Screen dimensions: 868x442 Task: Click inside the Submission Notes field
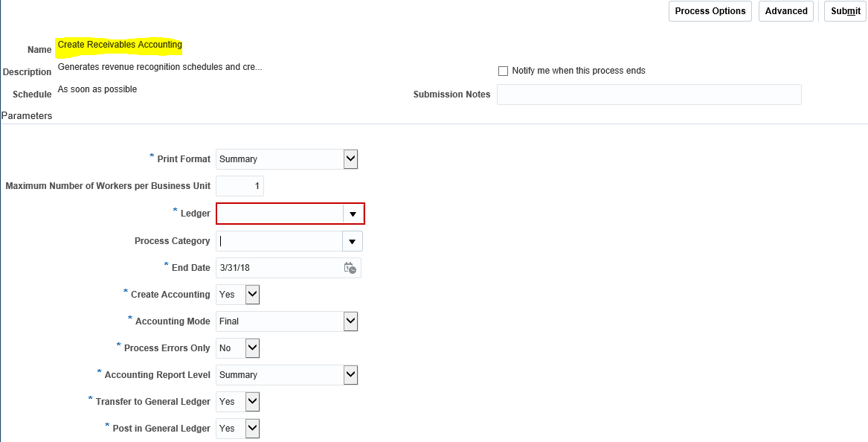tap(649, 95)
